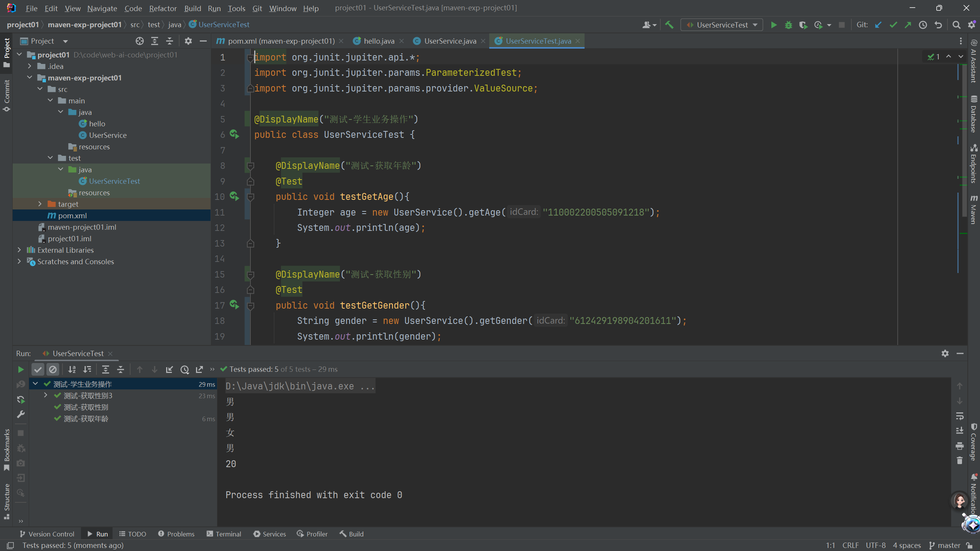Toggle soft-wrap in the console output
980x551 pixels.
pyautogui.click(x=960, y=416)
